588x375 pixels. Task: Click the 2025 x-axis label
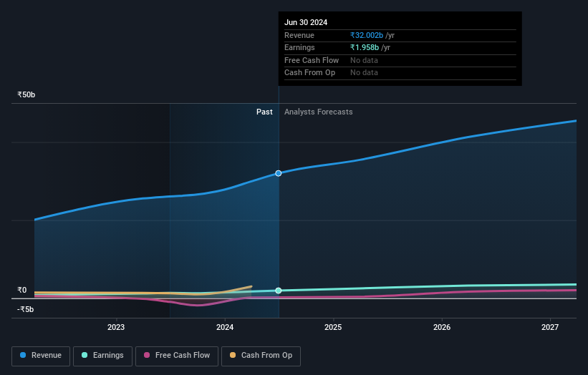click(333, 327)
